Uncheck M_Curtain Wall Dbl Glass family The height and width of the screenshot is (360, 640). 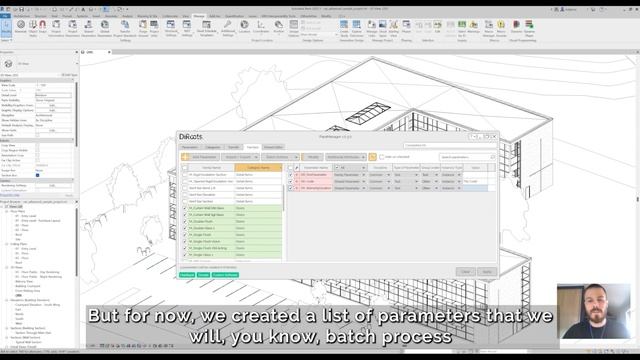[185, 208]
